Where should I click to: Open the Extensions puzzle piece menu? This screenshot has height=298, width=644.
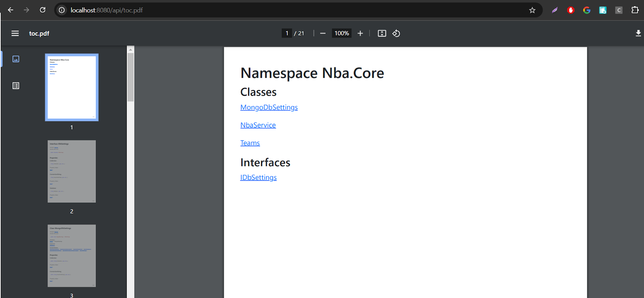(x=635, y=10)
